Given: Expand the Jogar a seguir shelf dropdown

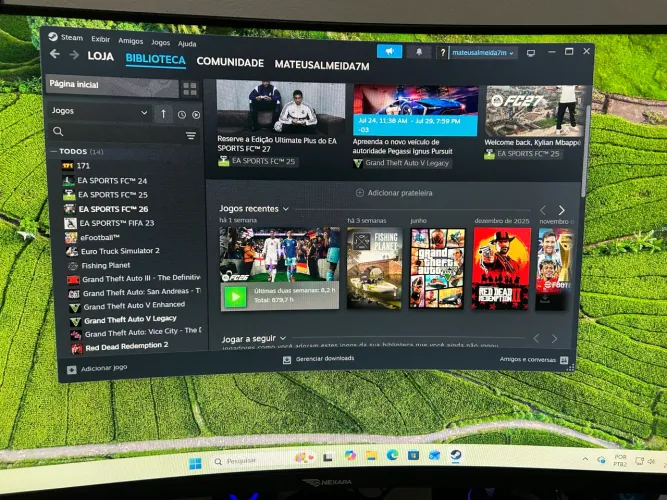Looking at the screenshot, I should pyautogui.click(x=283, y=339).
